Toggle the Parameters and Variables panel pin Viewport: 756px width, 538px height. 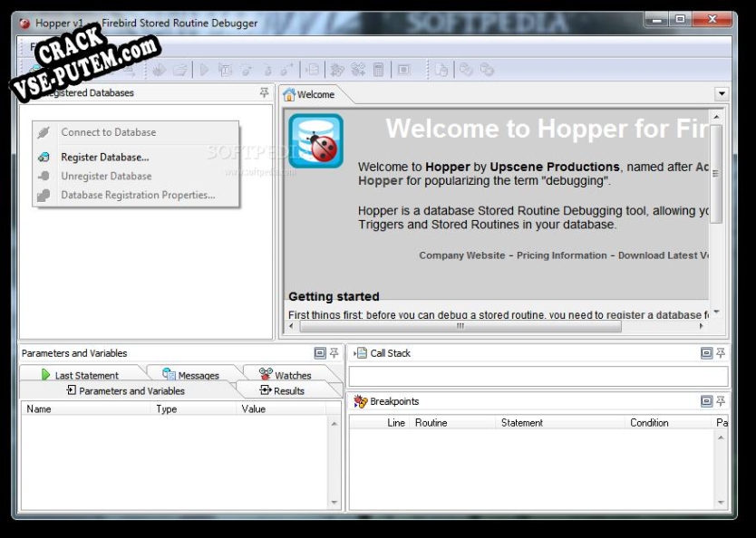pos(334,353)
